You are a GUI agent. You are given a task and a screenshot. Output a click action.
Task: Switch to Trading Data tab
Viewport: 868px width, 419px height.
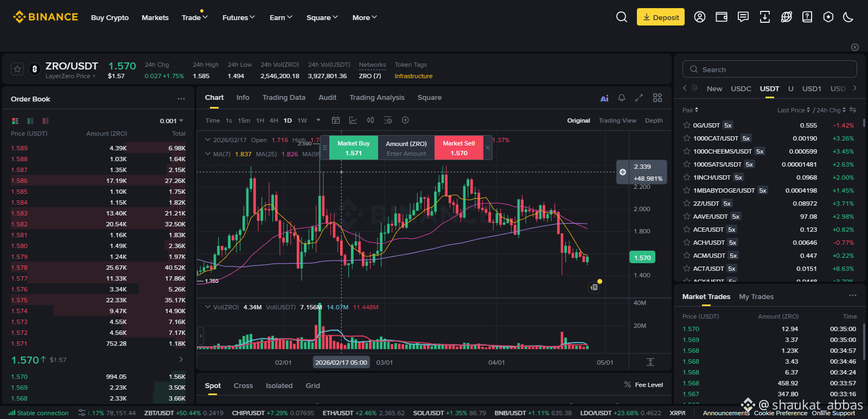pyautogui.click(x=284, y=98)
